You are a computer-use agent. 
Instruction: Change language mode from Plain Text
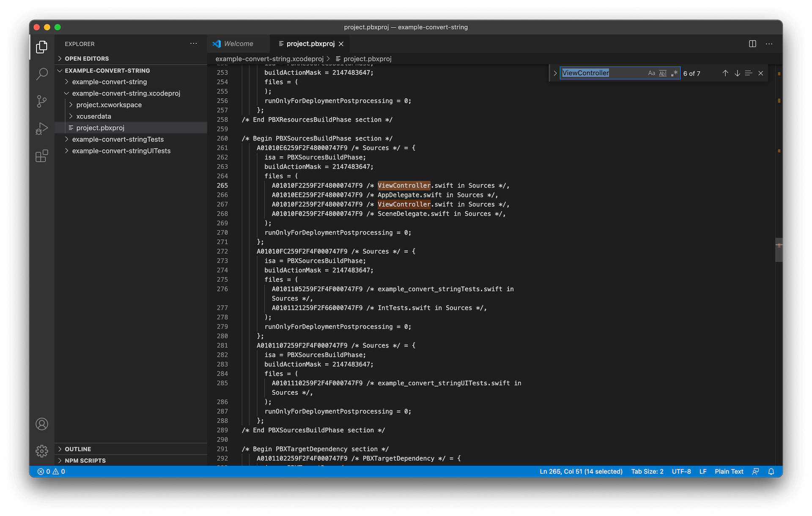[x=729, y=472]
